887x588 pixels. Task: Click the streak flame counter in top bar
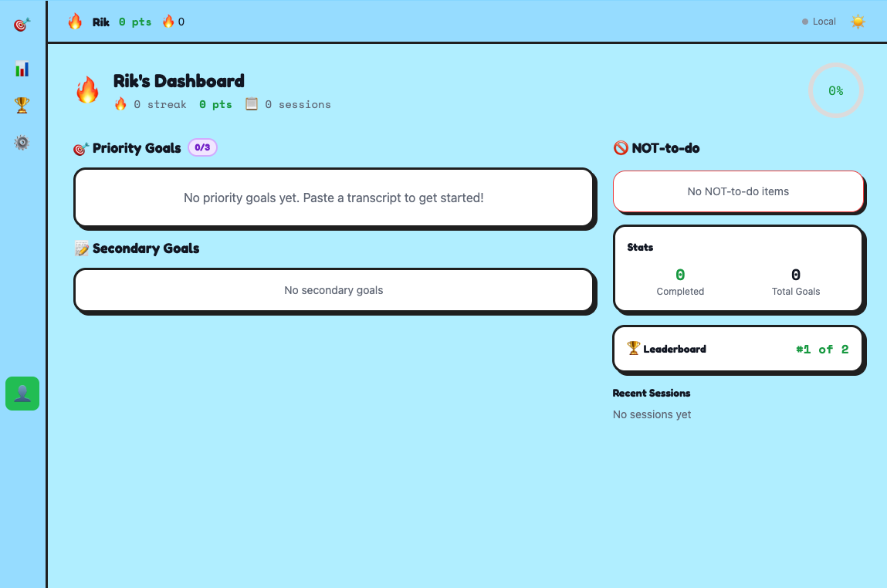click(173, 22)
